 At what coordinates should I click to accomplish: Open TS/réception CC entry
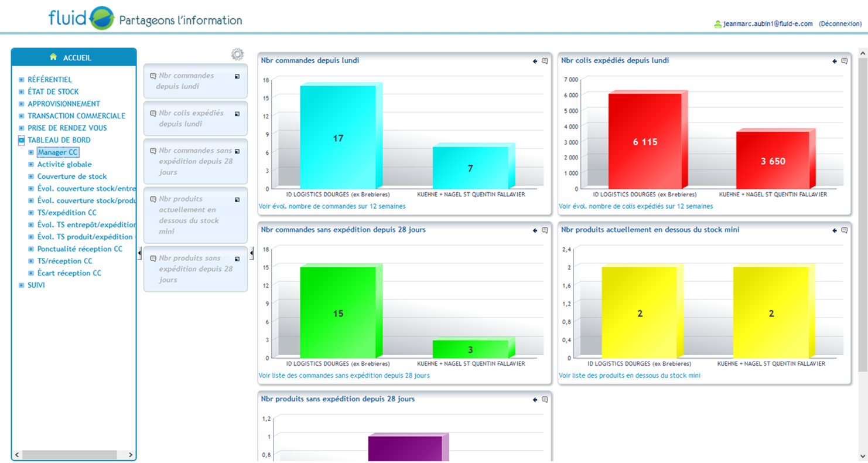click(64, 261)
